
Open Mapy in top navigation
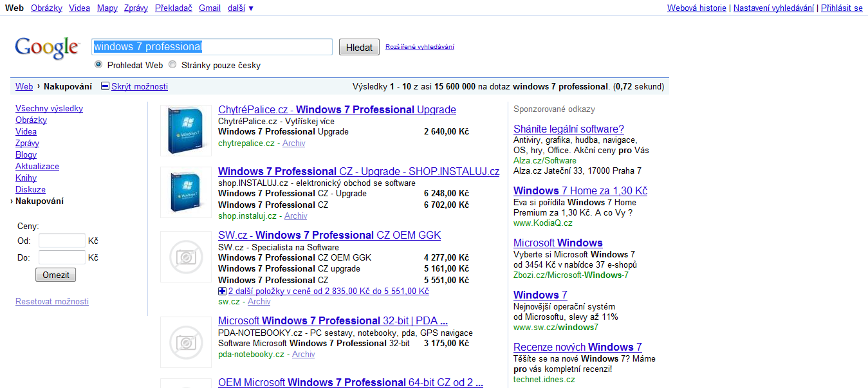pyautogui.click(x=107, y=8)
